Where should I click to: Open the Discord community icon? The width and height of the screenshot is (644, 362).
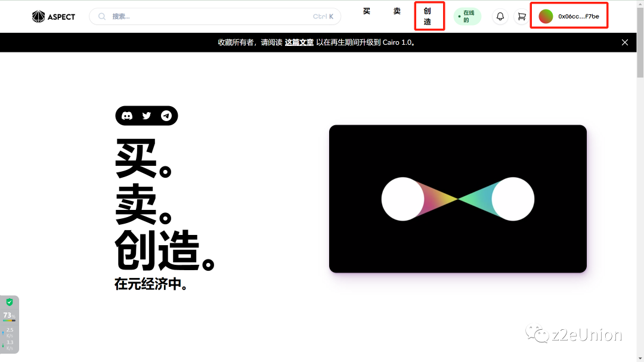127,115
